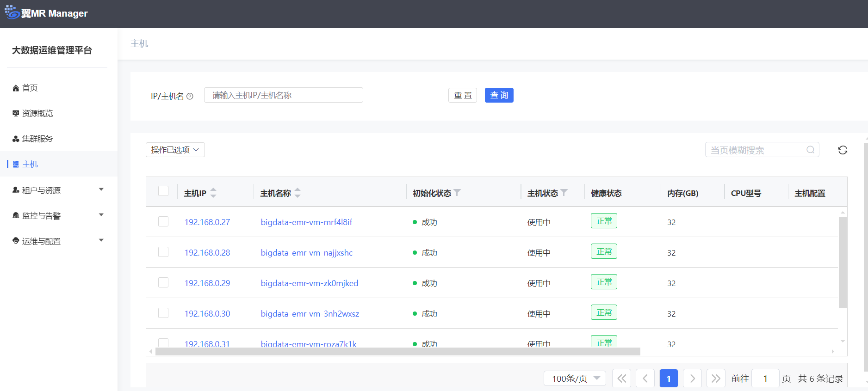Open 运维与配置 menu label
Image resolution: width=868 pixels, height=391 pixels.
tap(41, 241)
